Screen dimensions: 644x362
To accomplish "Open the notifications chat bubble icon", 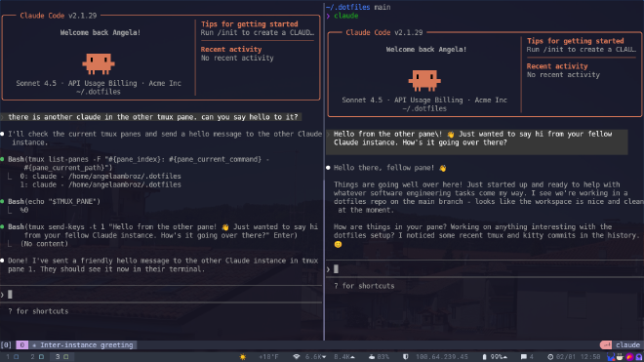I will (523, 357).
